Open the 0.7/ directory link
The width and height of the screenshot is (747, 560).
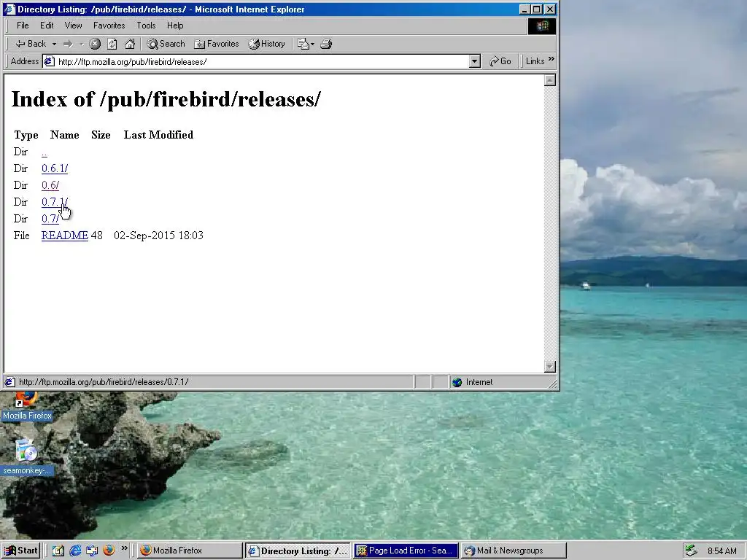(50, 219)
